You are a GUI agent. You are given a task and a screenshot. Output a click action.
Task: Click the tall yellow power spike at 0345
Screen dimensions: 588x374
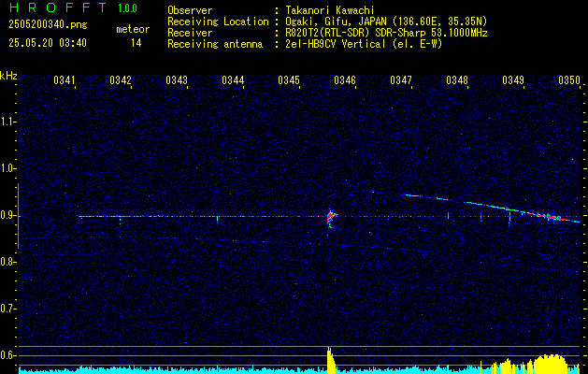coord(331,360)
